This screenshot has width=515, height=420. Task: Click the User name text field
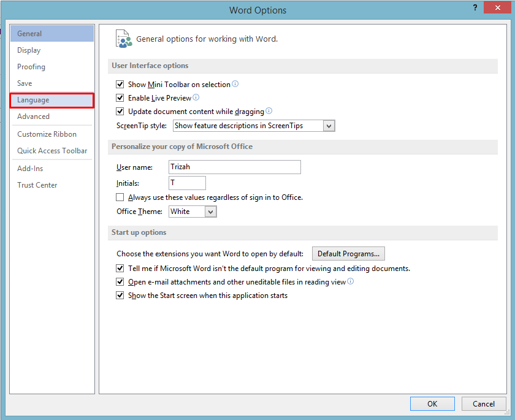tap(234, 167)
